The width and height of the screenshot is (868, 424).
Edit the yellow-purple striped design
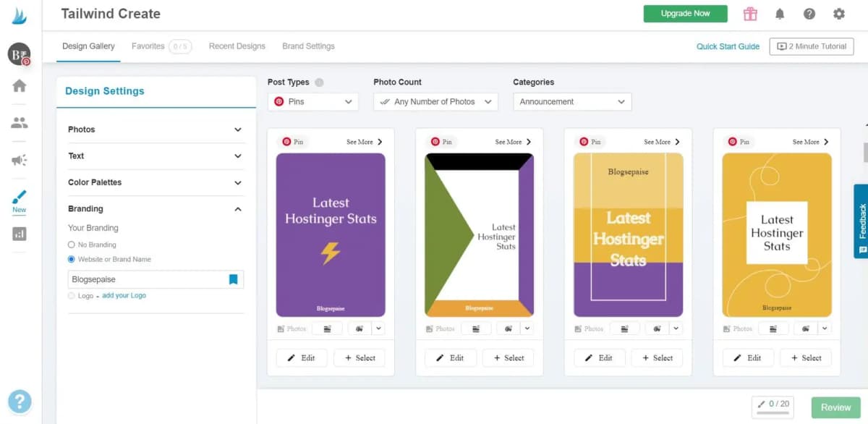tap(599, 357)
